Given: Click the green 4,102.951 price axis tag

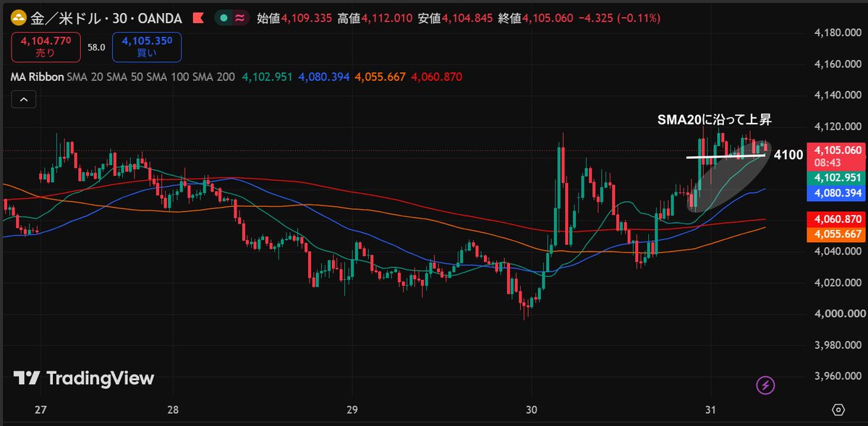Looking at the screenshot, I should pos(837,178).
